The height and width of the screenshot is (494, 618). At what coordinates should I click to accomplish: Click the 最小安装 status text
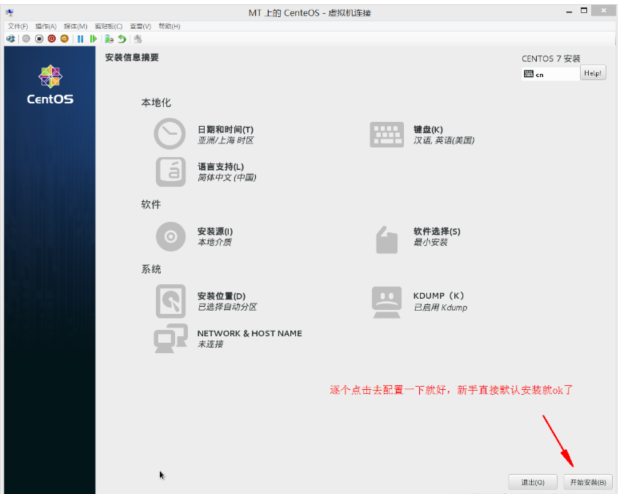430,242
